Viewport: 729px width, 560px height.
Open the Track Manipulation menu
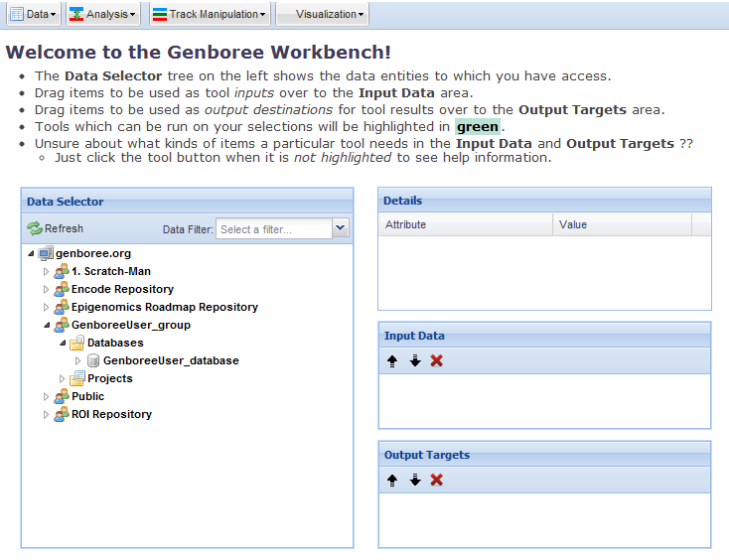pos(210,14)
